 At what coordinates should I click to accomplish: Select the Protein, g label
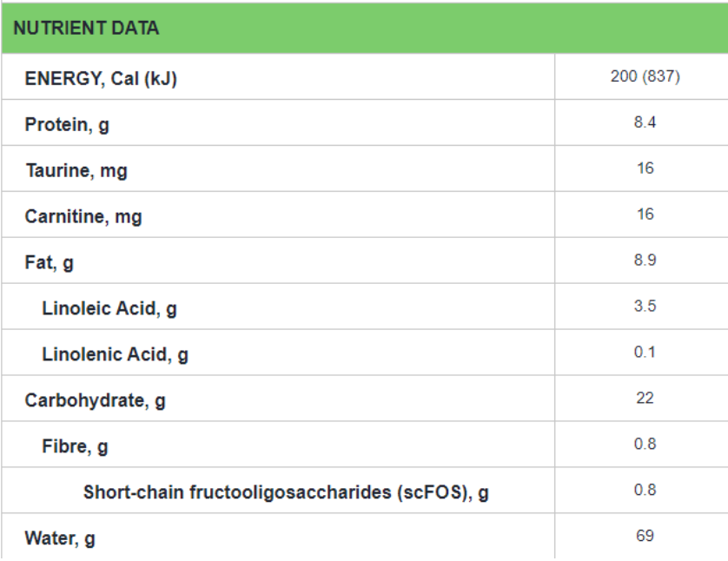click(67, 124)
